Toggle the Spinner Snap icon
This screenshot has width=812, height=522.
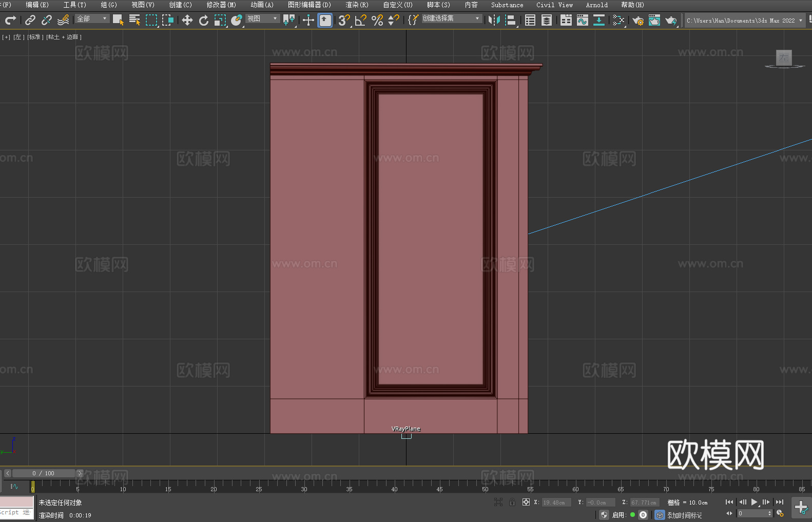click(394, 20)
